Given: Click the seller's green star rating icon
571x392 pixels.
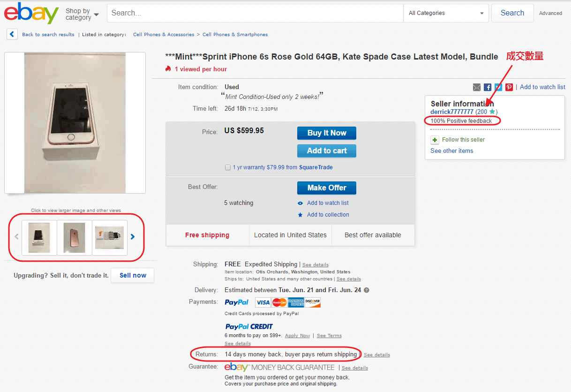Looking at the screenshot, I should 492,112.
